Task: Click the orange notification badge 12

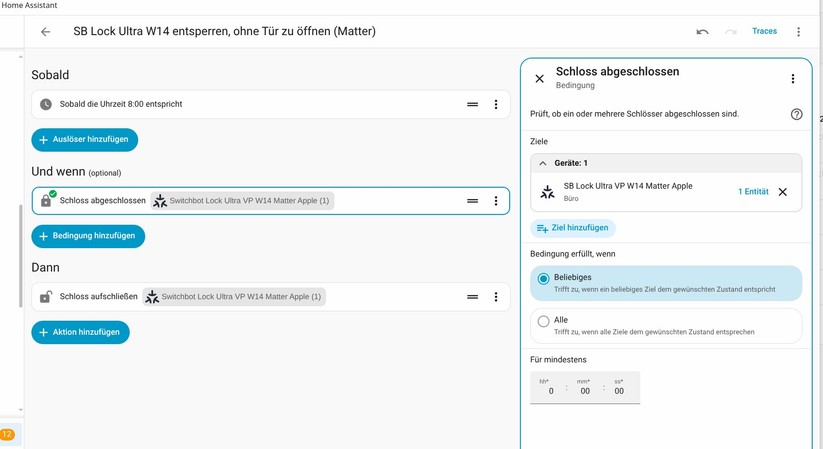Action: point(7,434)
